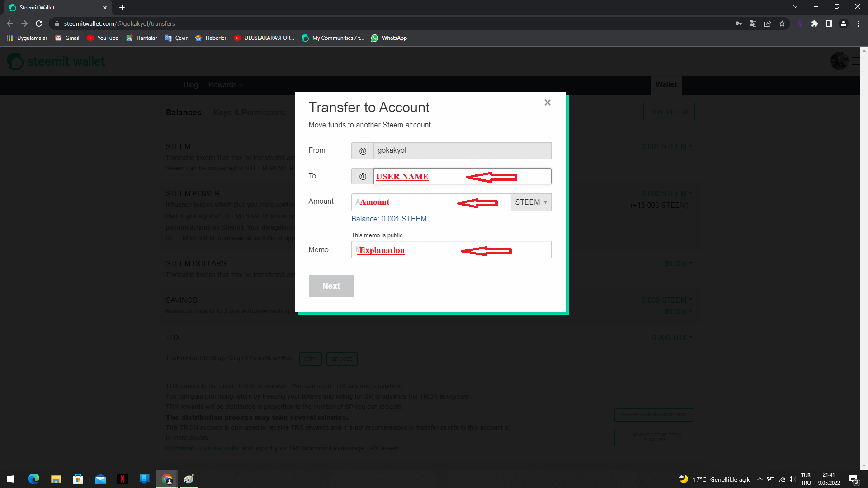Open the browser extensions puzzle icon
Viewport: 868px width, 488px height.
click(814, 23)
